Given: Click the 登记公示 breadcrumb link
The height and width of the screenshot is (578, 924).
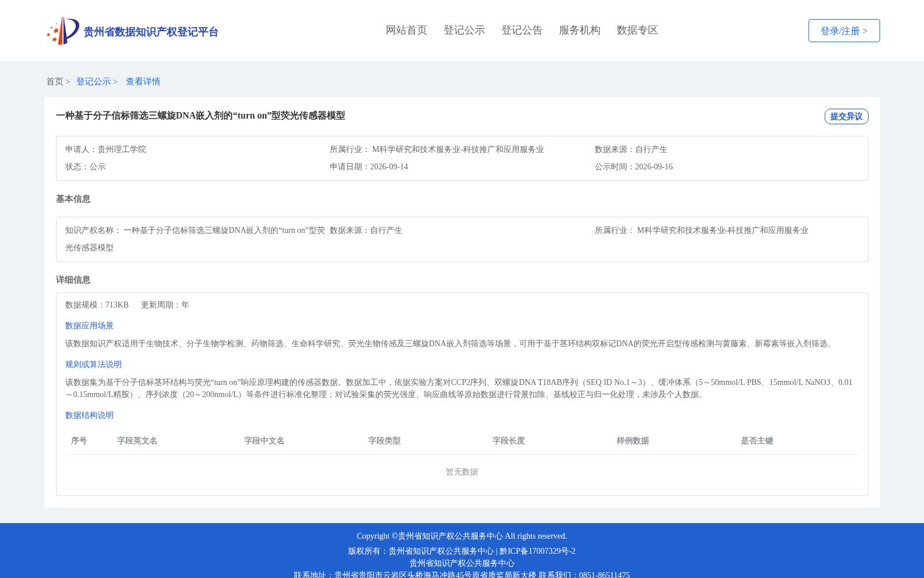Looking at the screenshot, I should pos(97,81).
